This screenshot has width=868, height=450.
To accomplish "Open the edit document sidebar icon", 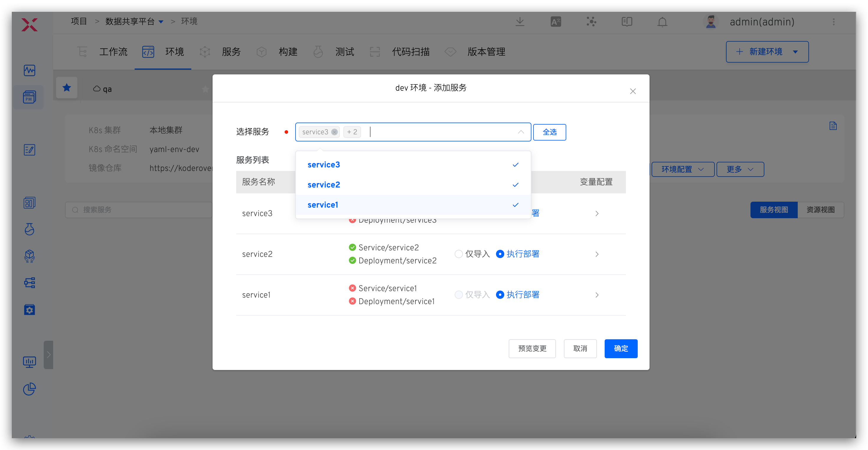I will 29,150.
